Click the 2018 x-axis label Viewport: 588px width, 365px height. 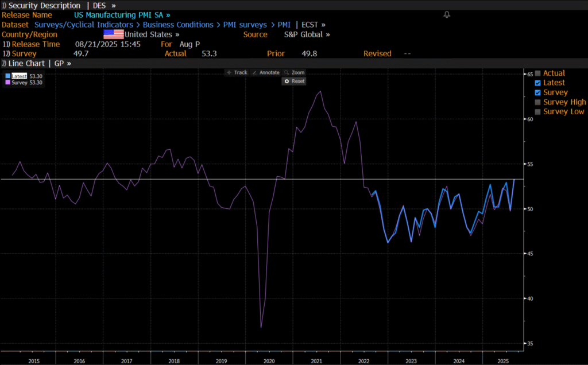pyautogui.click(x=174, y=361)
